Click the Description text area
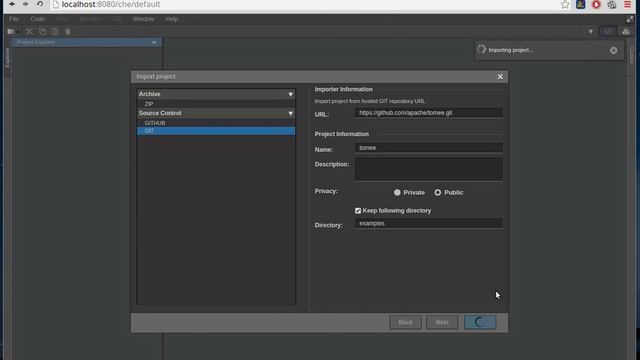This screenshot has width=640, height=360. click(429, 169)
